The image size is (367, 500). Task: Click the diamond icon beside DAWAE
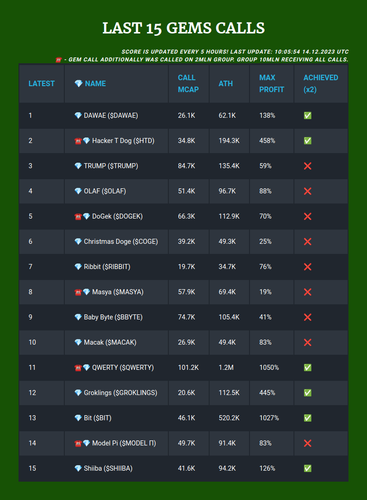[78, 116]
